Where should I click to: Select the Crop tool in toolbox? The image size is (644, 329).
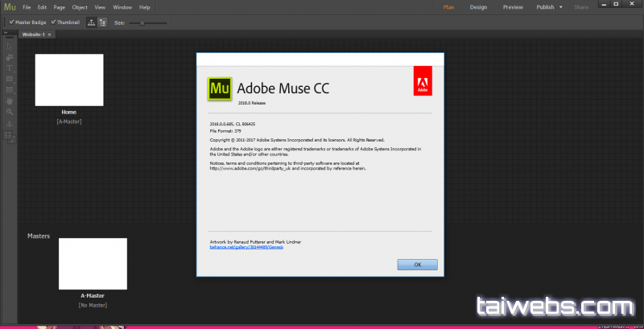[x=9, y=57]
